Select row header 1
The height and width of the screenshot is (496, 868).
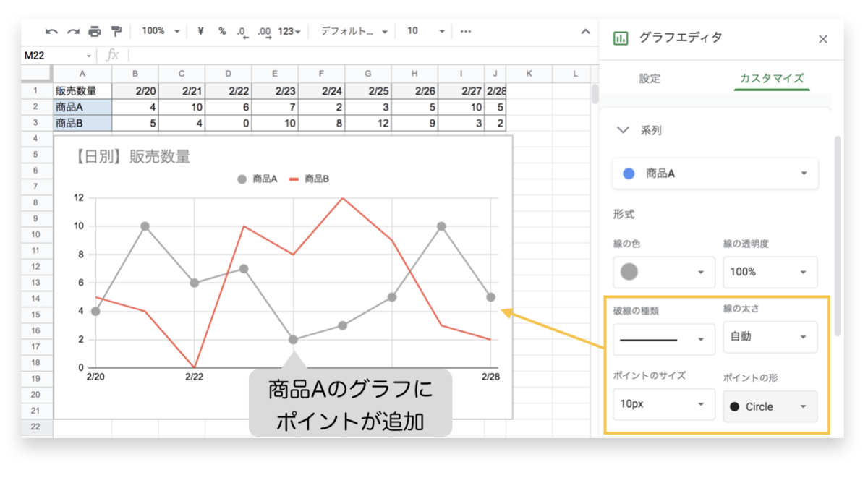(35, 91)
